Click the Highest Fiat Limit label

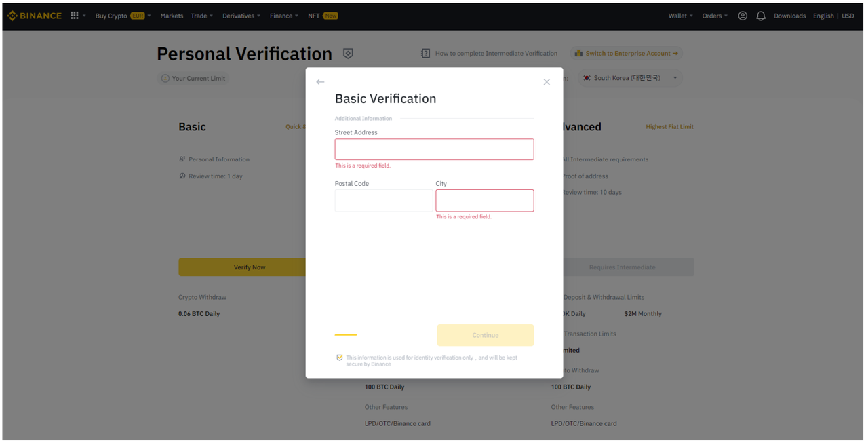(x=669, y=127)
